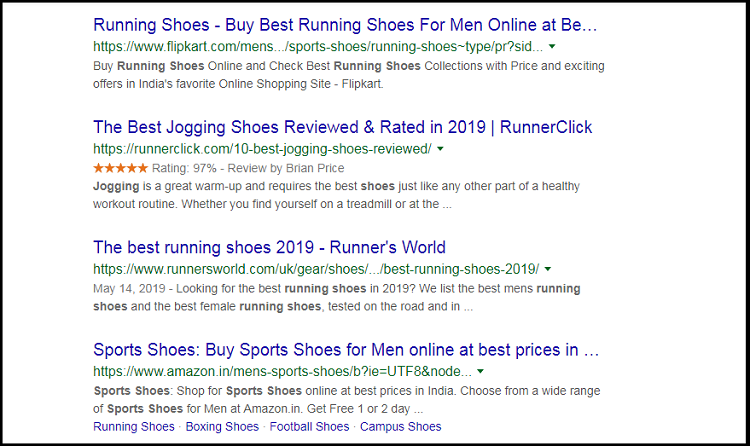Visit the Campus Shoes sitelink

[400, 427]
